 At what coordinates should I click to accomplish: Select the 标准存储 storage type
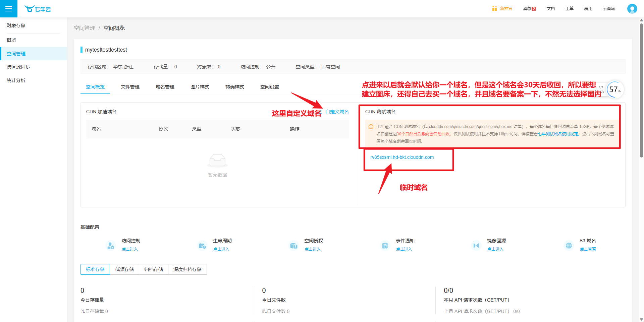point(95,269)
